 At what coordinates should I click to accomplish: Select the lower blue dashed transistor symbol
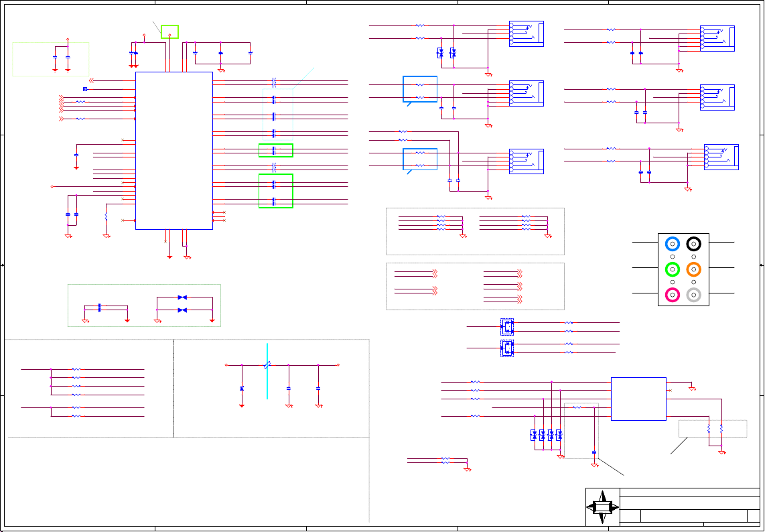click(x=507, y=348)
